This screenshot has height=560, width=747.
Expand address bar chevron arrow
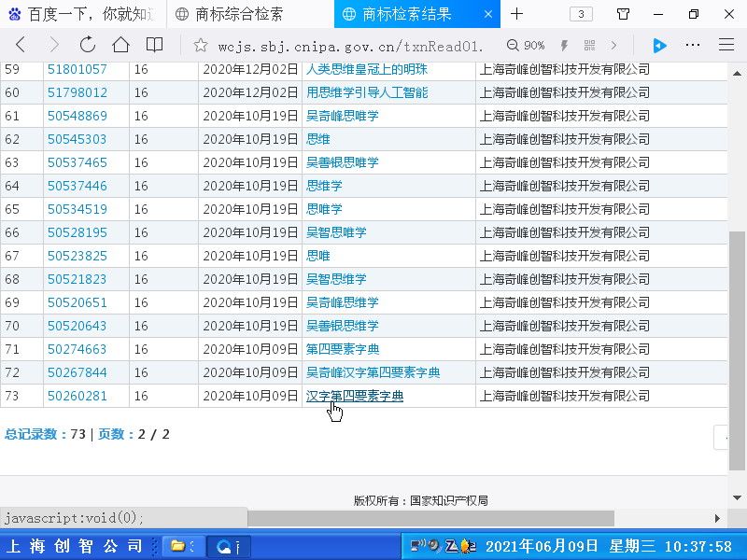click(x=613, y=45)
